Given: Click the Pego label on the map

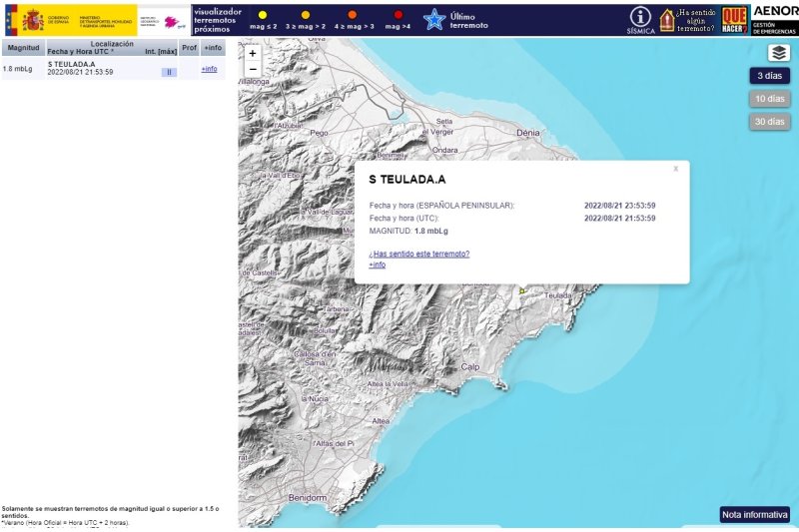Looking at the screenshot, I should (319, 133).
